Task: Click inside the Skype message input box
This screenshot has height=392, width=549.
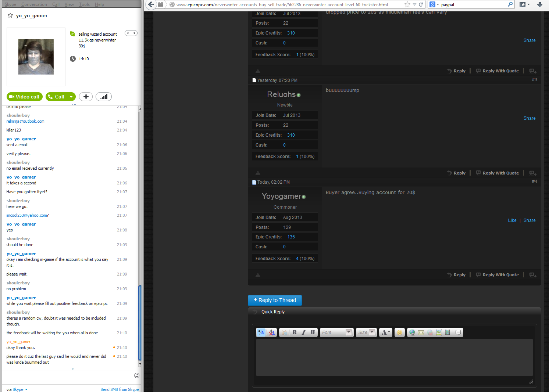Action: click(68, 377)
